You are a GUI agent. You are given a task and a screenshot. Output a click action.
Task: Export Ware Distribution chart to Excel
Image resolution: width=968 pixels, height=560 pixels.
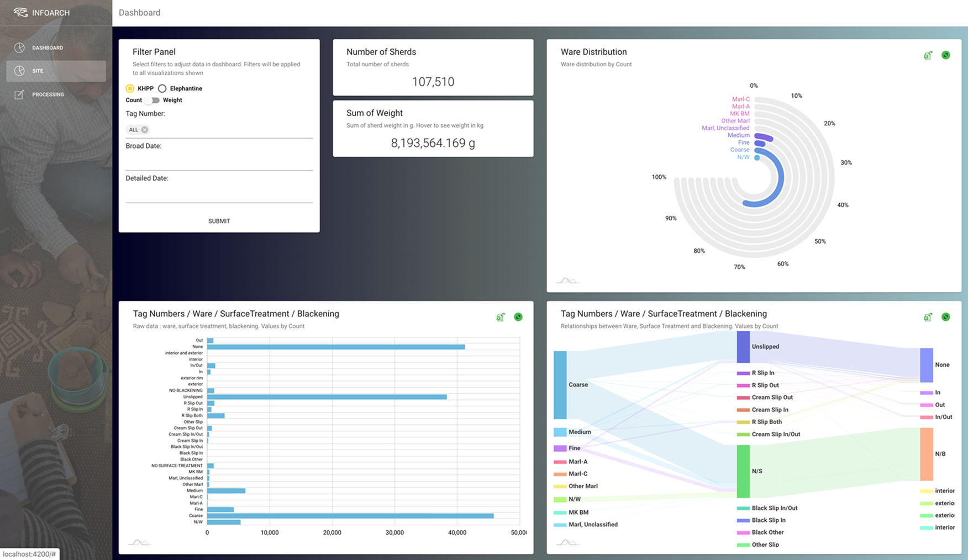(928, 55)
